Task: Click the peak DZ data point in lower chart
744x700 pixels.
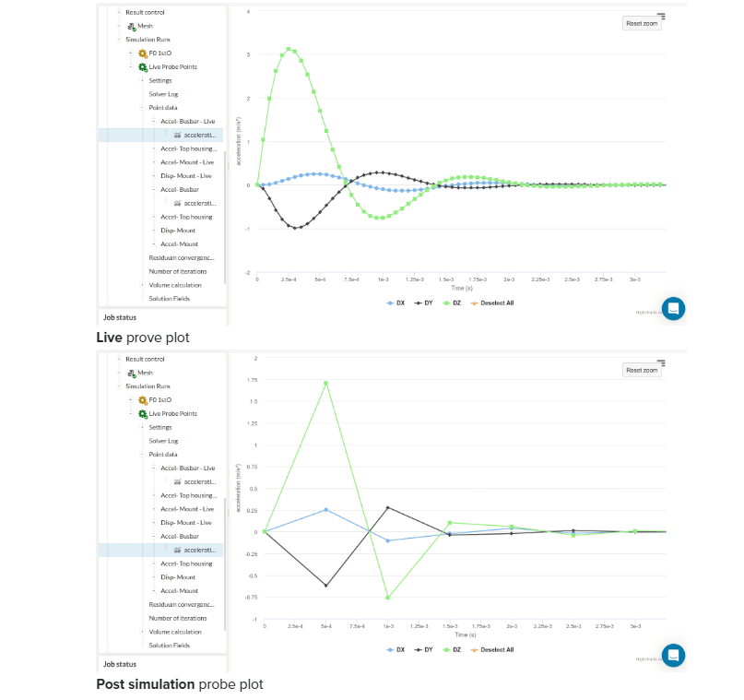Action: click(326, 383)
